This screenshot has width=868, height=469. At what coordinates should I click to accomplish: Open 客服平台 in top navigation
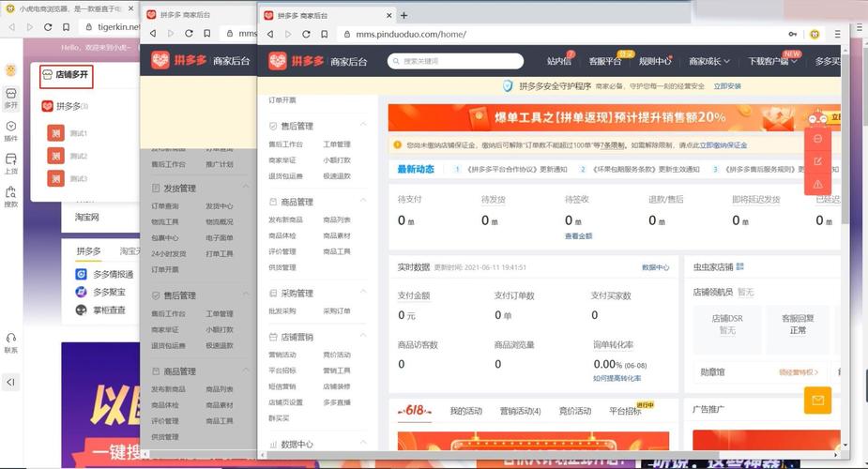tap(605, 61)
